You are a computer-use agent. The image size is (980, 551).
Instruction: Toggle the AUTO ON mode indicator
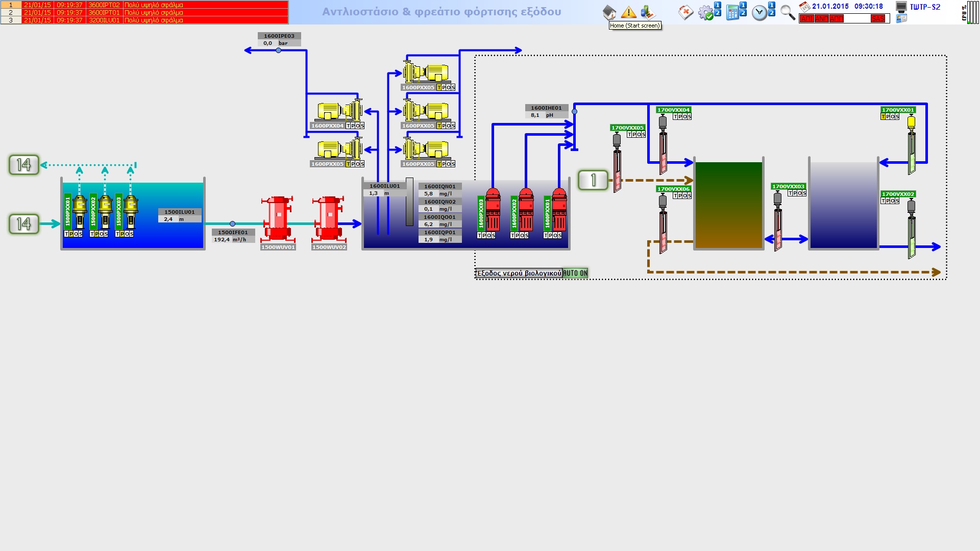coord(575,273)
